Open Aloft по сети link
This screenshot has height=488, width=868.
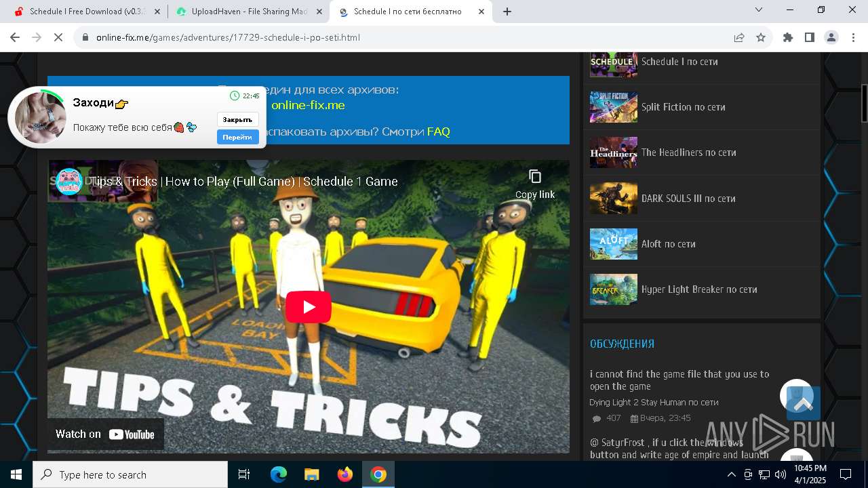(669, 244)
